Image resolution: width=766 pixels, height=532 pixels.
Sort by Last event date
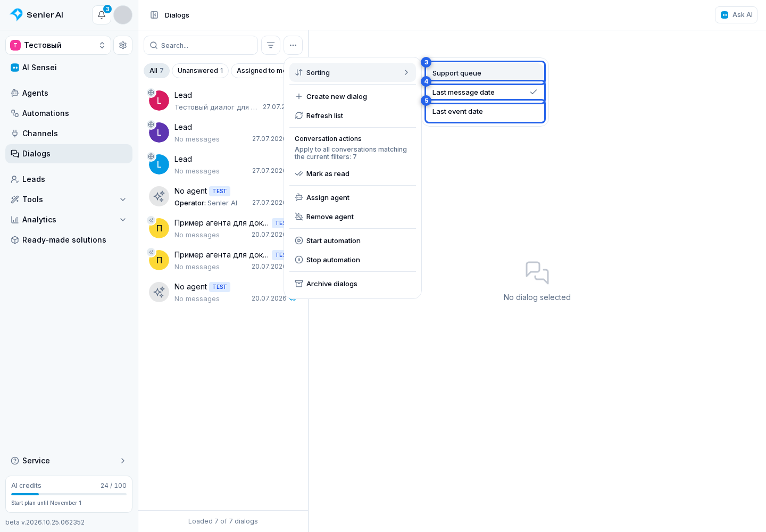(485, 111)
